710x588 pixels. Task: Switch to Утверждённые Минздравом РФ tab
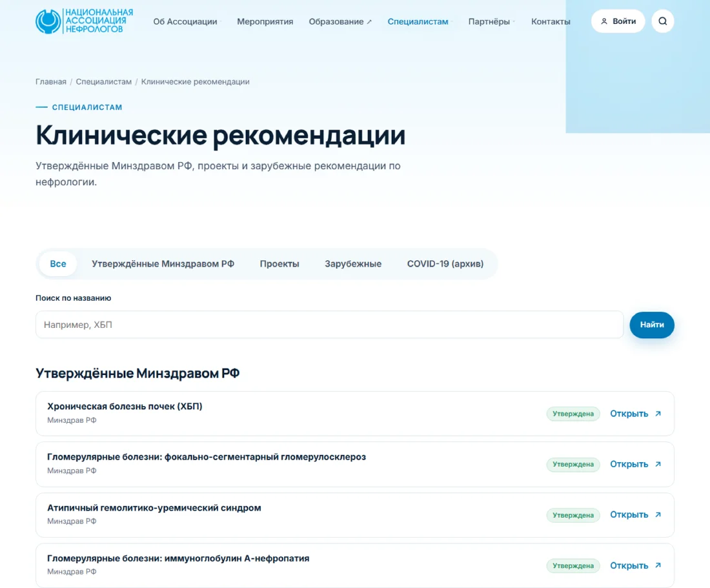click(x=163, y=264)
